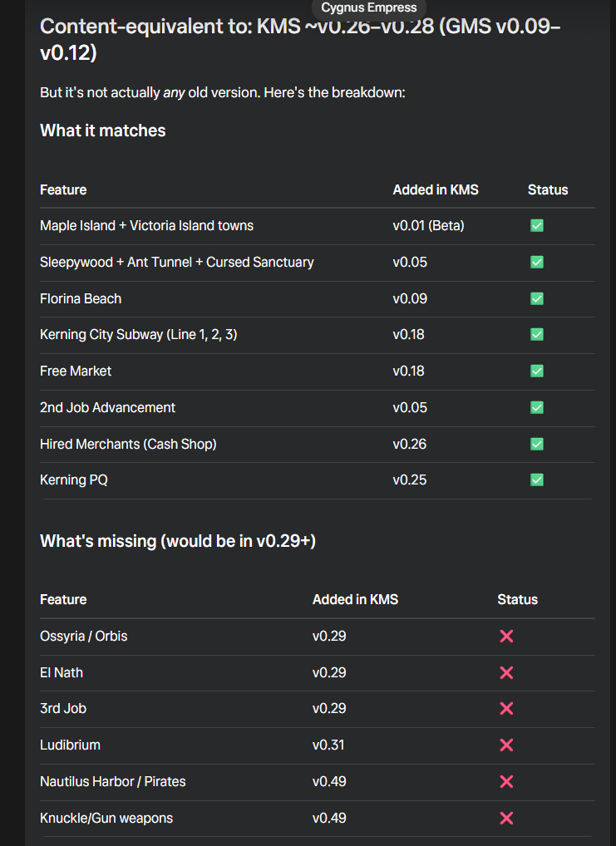Select the red X beside El Nath
Image resolution: width=616 pixels, height=846 pixels.
[x=506, y=672]
